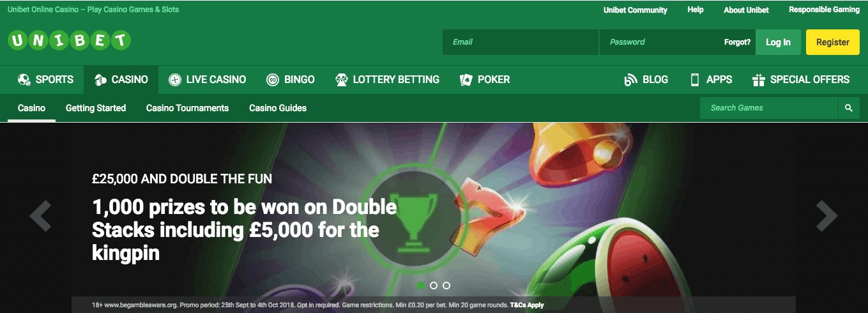The image size is (868, 313).
Task: Open Special Offers gift icon
Action: click(759, 80)
